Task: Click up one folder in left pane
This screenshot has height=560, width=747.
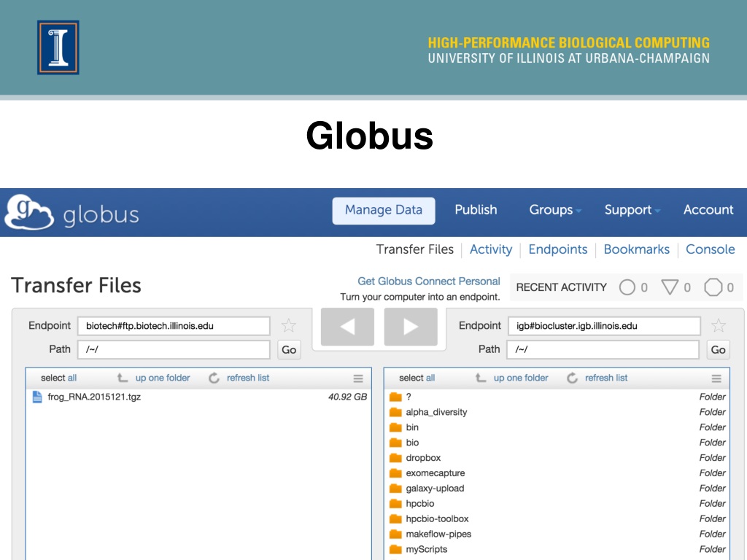Action: point(163,378)
